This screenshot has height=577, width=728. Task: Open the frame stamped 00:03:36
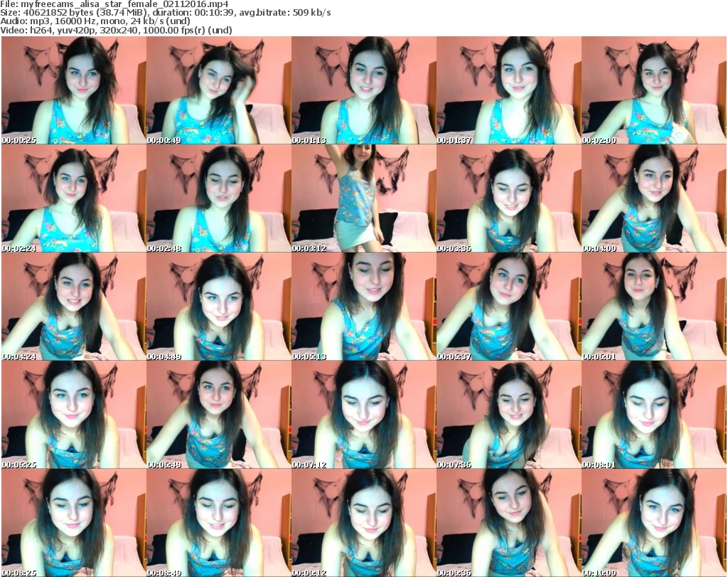click(x=508, y=198)
